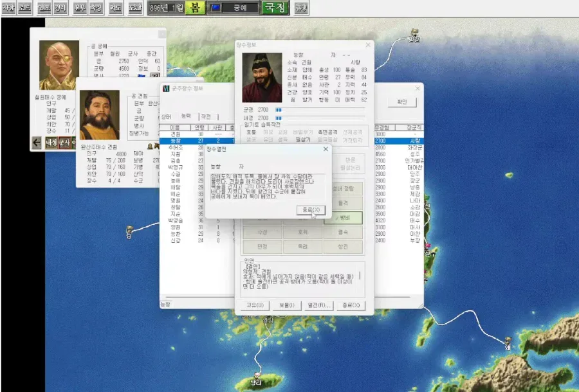Screen dimensions: 579x392
Task: Toggle the 결속 option button
Action: click(x=343, y=232)
